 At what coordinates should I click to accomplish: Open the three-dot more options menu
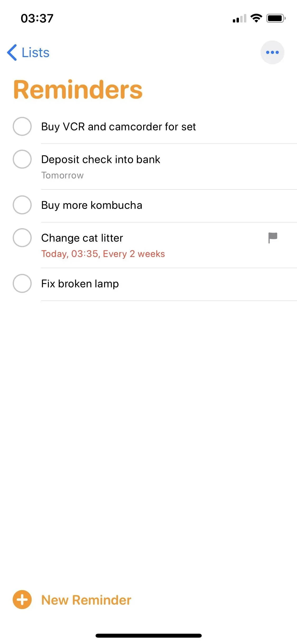[272, 52]
